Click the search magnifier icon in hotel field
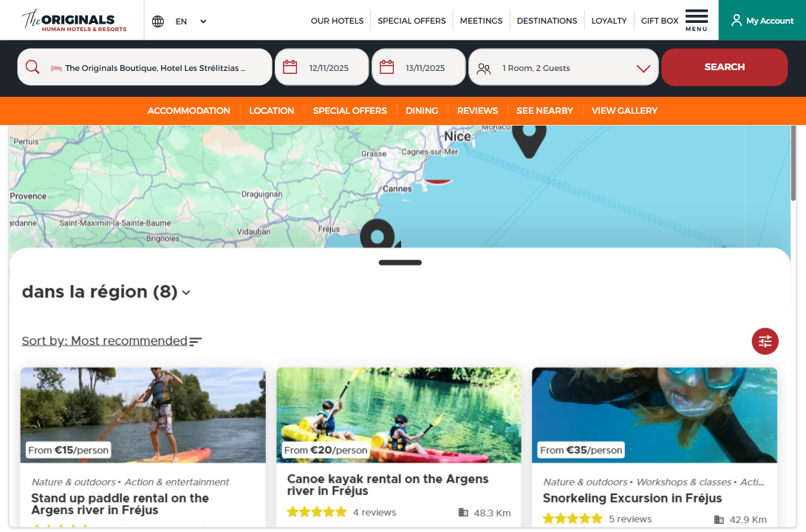806x532 pixels. click(33, 67)
